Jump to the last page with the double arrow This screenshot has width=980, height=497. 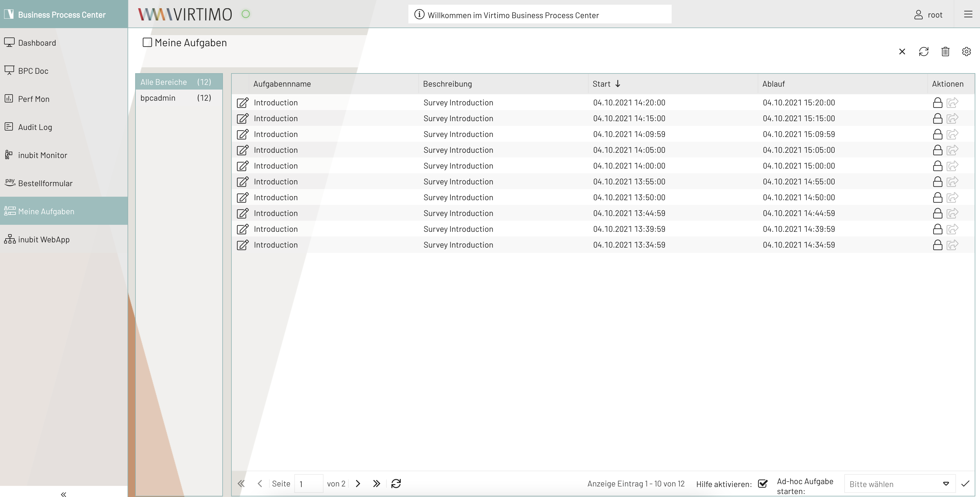point(376,484)
